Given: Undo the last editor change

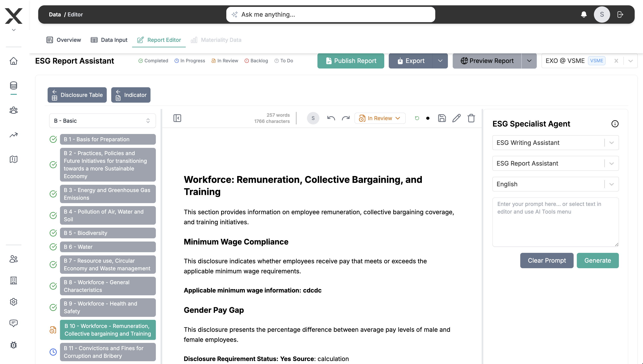Looking at the screenshot, I should 331,118.
